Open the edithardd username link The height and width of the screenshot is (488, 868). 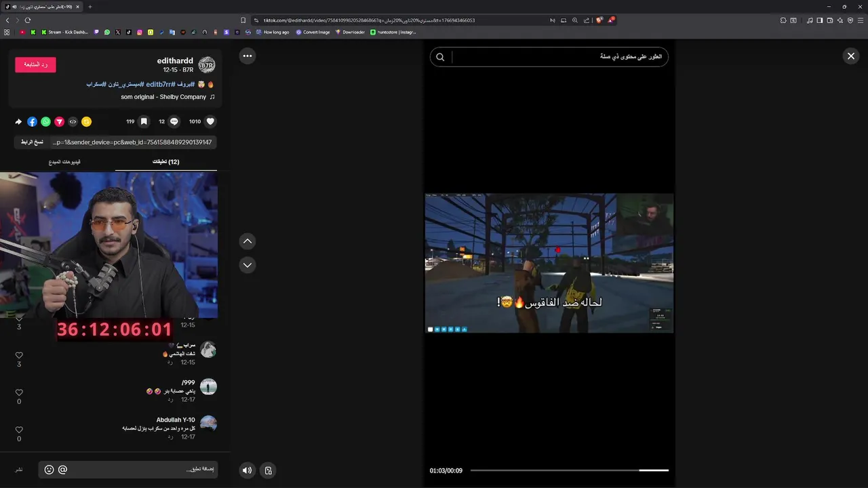(x=175, y=61)
